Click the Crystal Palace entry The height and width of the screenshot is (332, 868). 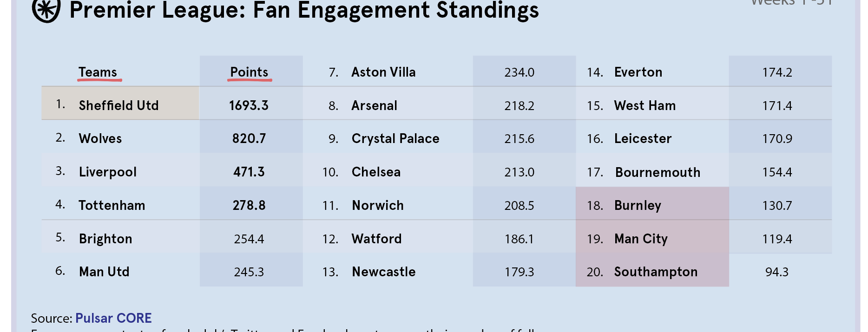(395, 138)
